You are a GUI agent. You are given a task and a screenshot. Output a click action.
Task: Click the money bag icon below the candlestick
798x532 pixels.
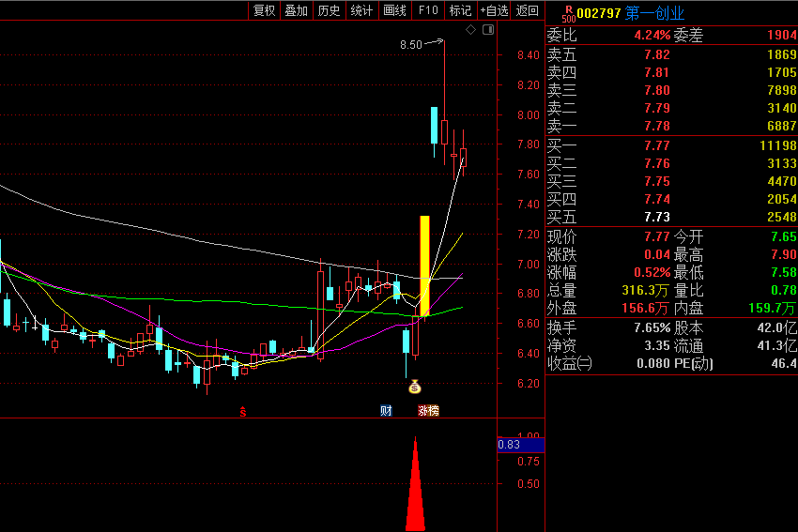pos(414,386)
